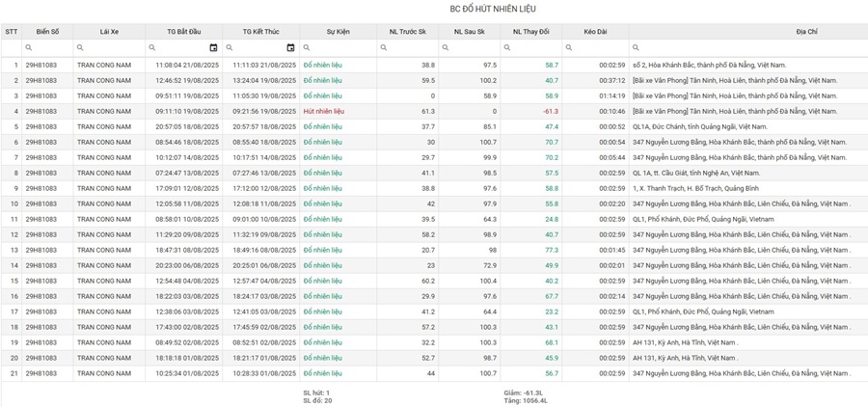Screen dimensions: 868x407
Task: Click search icon in Kéo Dài filter
Action: coord(570,47)
